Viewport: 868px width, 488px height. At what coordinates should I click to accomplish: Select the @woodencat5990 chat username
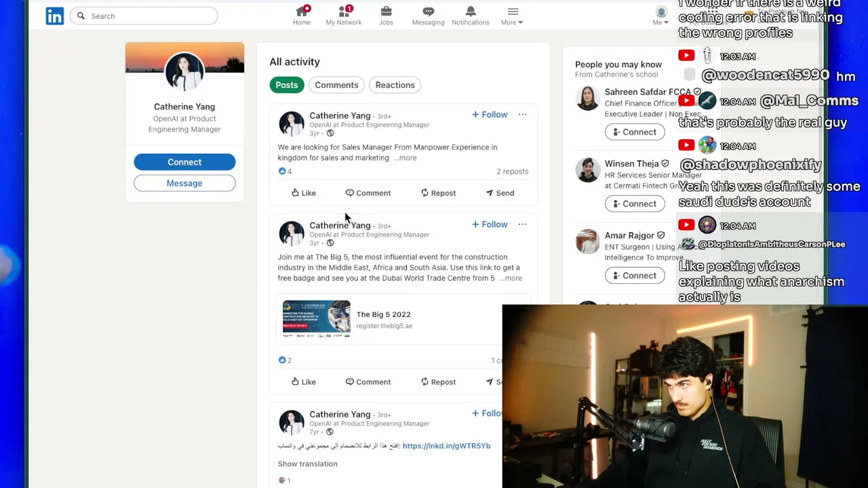click(766, 76)
